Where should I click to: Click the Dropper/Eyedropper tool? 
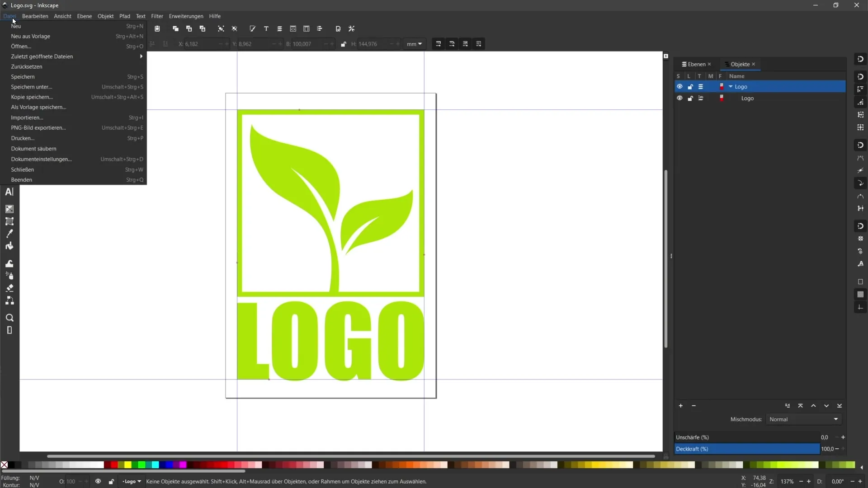(x=9, y=234)
